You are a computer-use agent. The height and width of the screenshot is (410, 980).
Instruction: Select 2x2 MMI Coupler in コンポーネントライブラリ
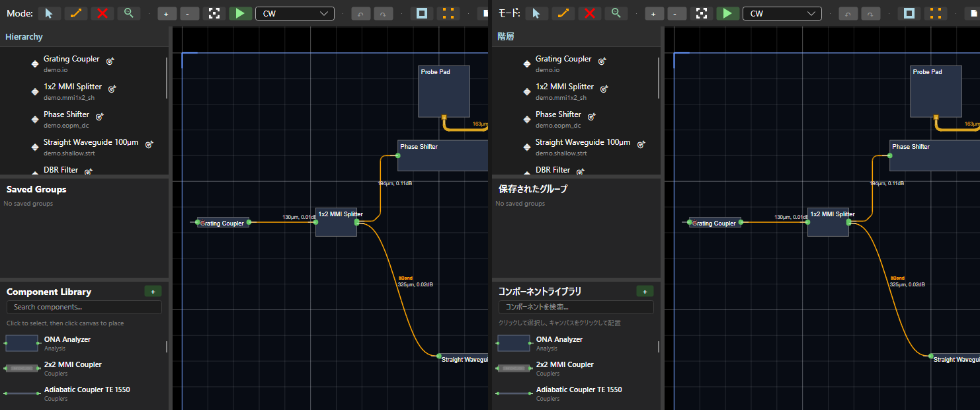575,369
